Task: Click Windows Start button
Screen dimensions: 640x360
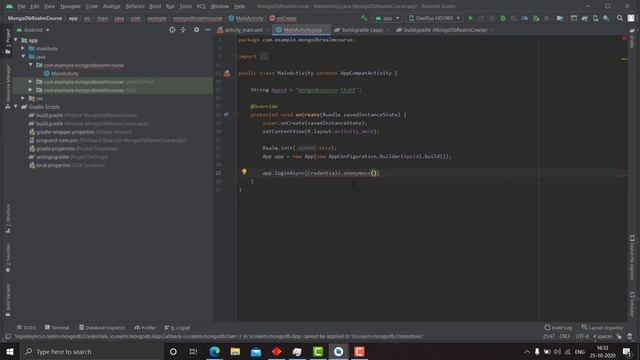Action: tap(10, 351)
